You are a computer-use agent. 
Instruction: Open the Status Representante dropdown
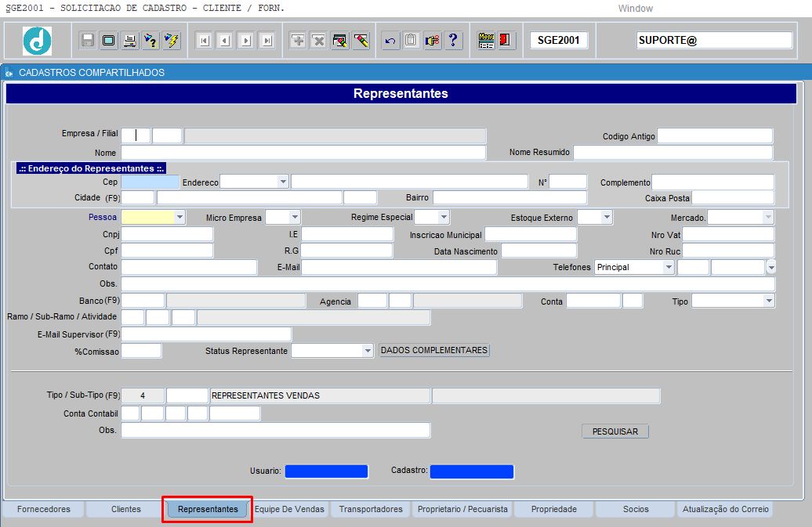368,351
